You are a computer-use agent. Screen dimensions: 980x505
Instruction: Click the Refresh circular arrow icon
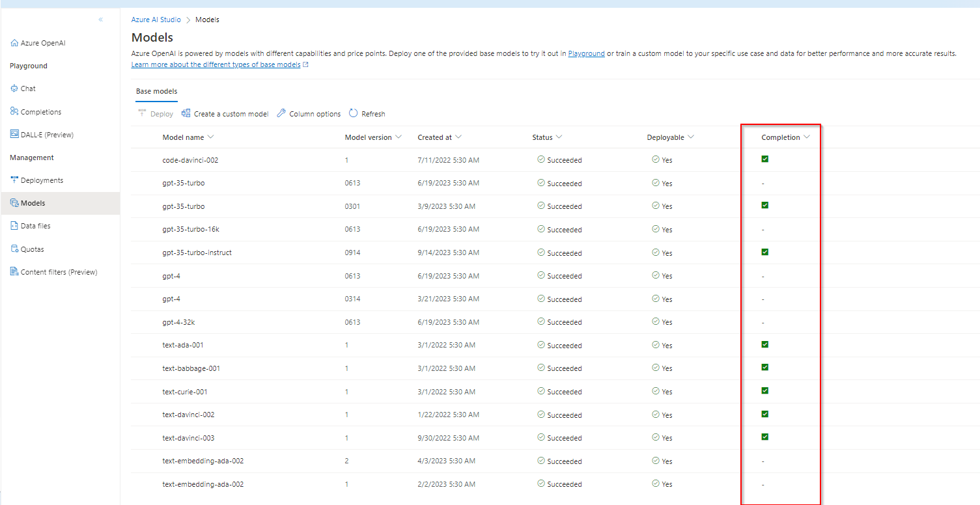point(354,113)
